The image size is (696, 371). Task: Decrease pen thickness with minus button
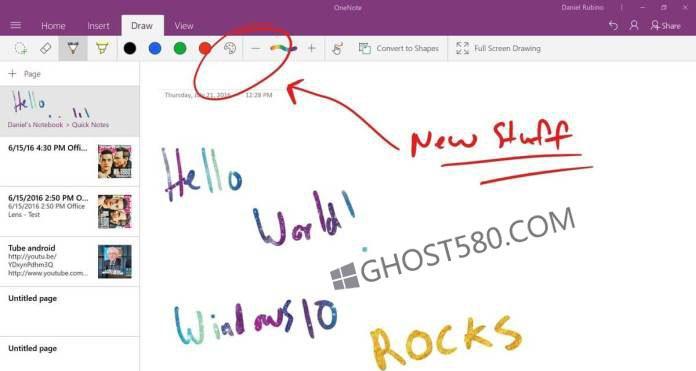[x=255, y=48]
